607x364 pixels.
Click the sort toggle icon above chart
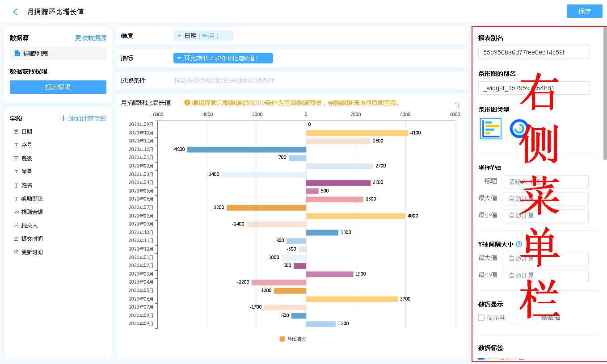[x=457, y=105]
